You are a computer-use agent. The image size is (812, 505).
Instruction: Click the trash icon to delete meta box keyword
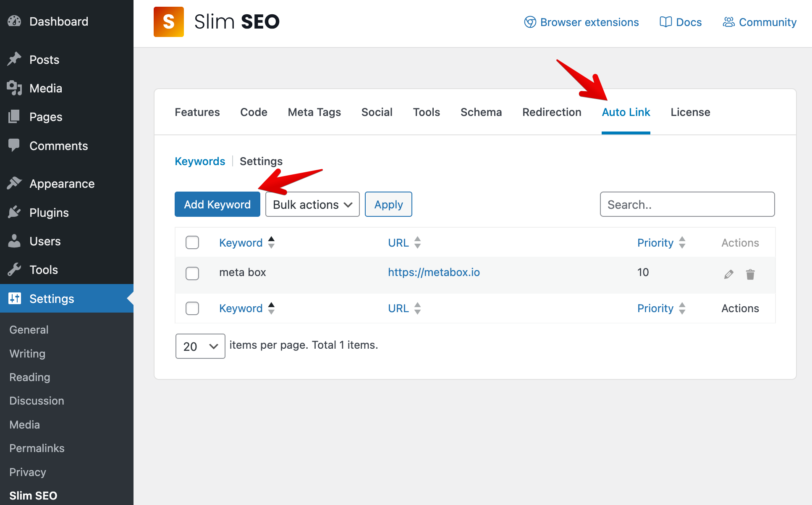coord(751,274)
